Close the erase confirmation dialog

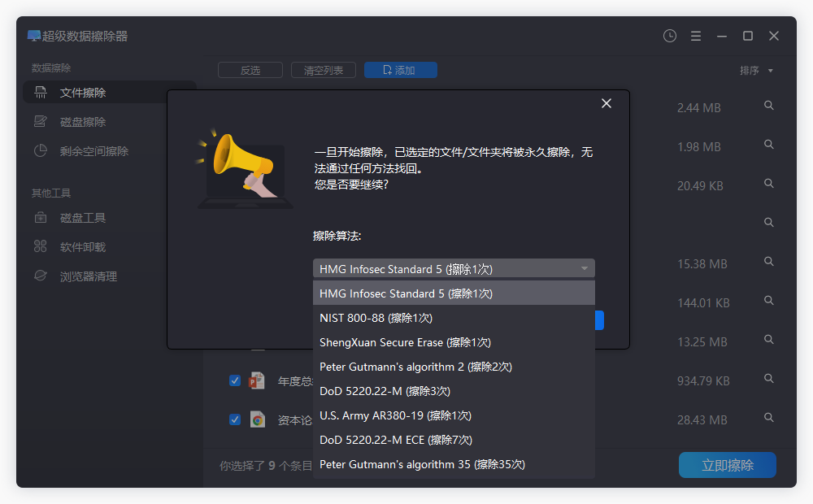(x=606, y=103)
